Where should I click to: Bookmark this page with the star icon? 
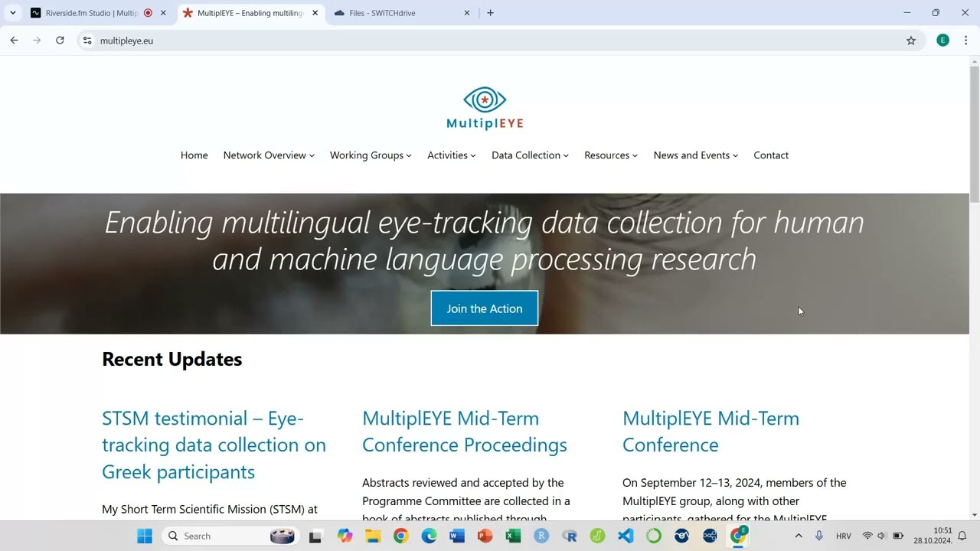coord(911,41)
